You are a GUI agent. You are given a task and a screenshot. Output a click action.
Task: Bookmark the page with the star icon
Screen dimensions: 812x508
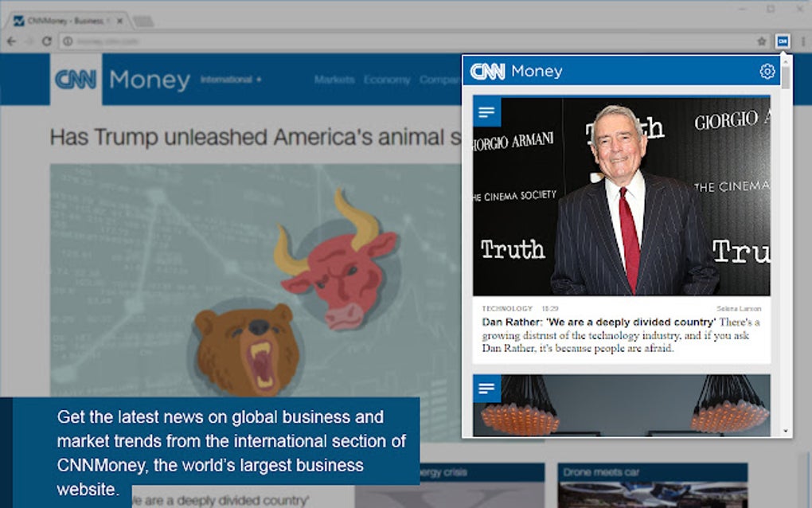coord(762,39)
